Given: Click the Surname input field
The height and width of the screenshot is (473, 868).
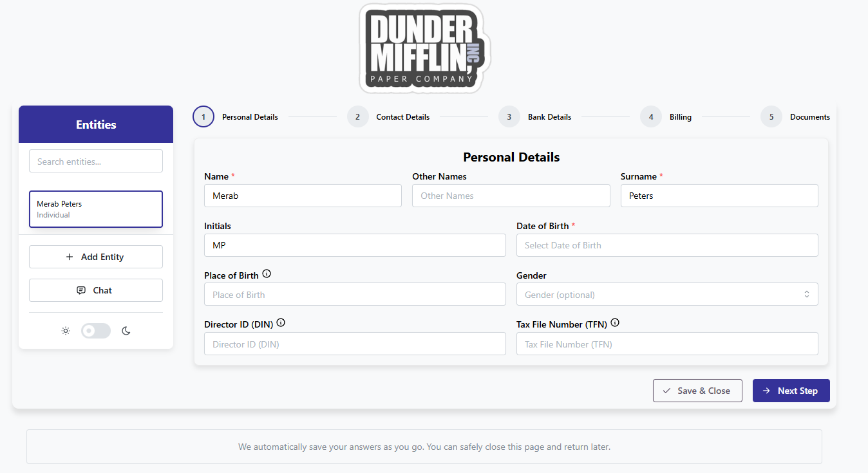Looking at the screenshot, I should click(719, 196).
